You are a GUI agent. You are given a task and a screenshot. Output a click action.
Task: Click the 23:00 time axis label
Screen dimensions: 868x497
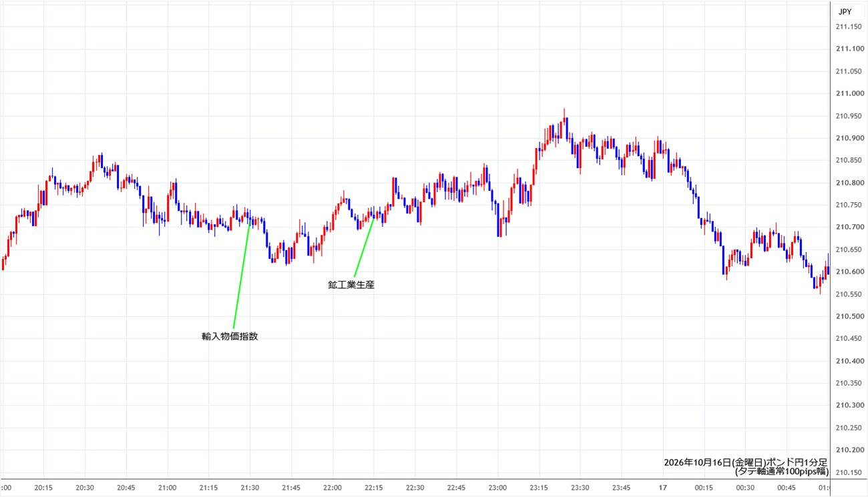click(498, 488)
